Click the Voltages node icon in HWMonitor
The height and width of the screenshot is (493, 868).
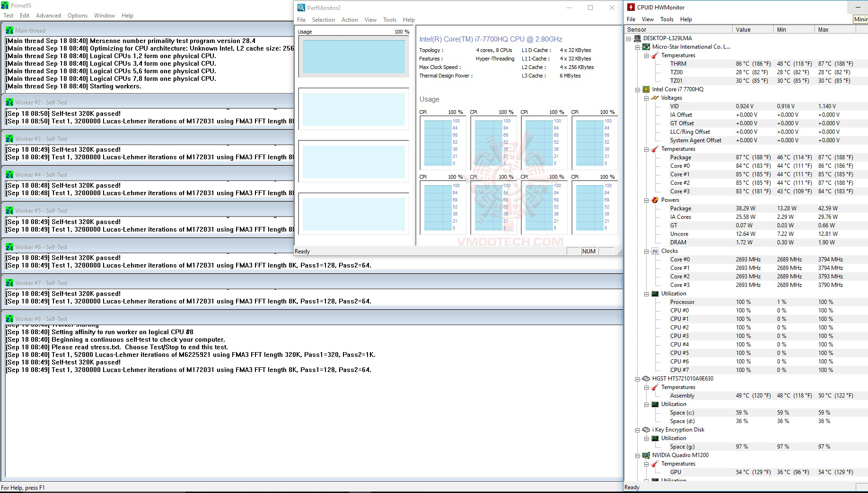(655, 98)
